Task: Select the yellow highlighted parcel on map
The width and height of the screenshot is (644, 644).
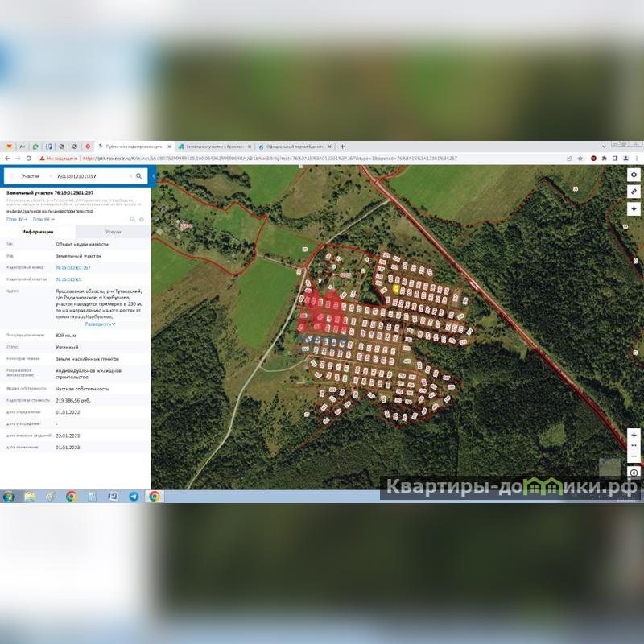Action: 396,288
